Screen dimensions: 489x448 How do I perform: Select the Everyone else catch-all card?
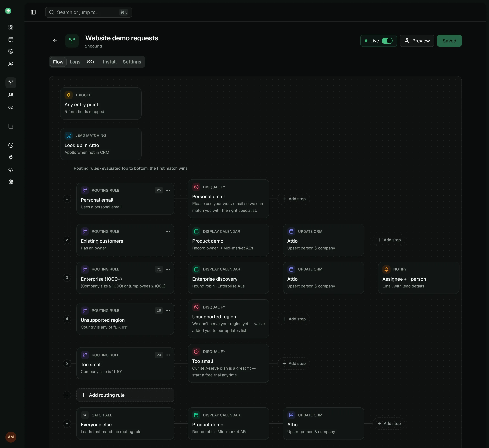pyautogui.click(x=125, y=424)
